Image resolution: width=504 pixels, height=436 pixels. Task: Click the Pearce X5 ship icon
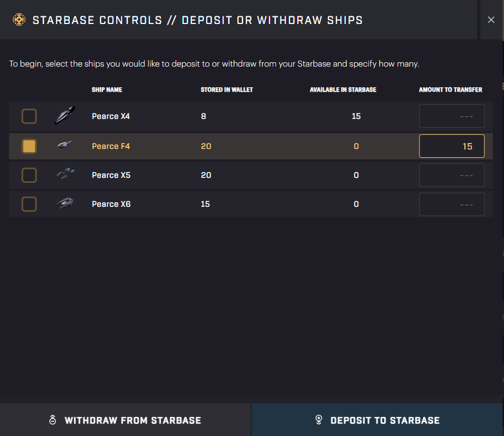pos(65,175)
